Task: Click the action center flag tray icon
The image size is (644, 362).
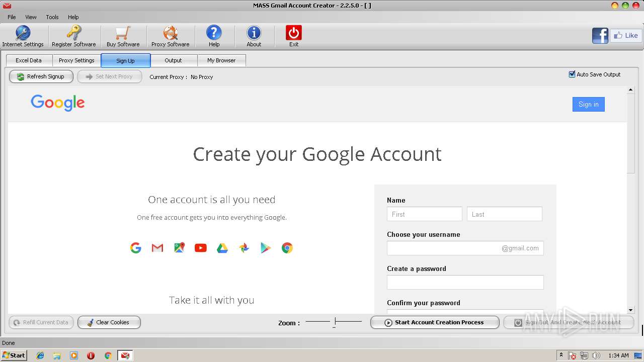Action: pos(572,355)
